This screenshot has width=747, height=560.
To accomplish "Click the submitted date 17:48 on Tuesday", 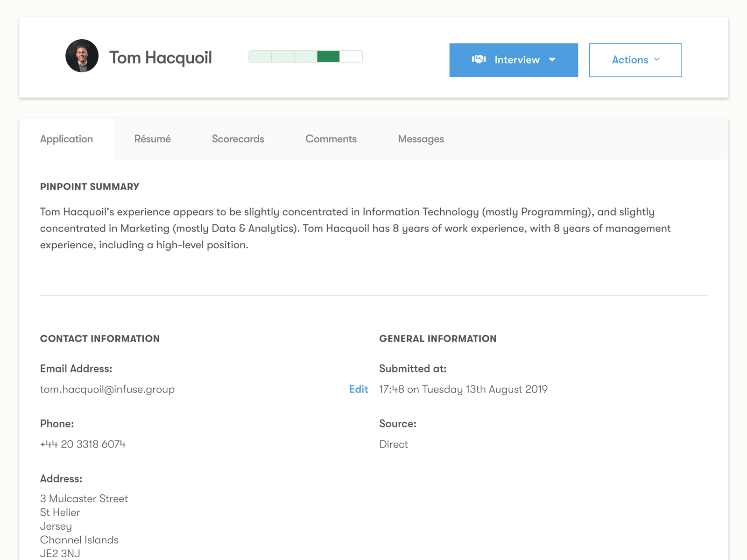I will (464, 390).
